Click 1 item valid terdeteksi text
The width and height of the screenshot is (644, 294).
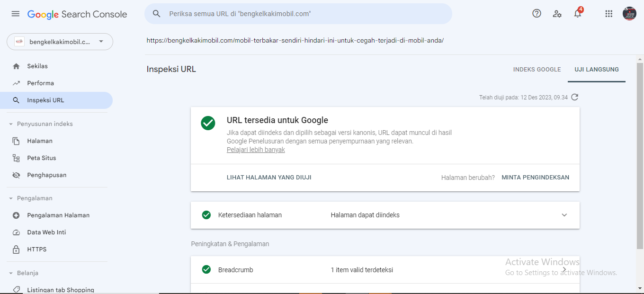point(362,270)
